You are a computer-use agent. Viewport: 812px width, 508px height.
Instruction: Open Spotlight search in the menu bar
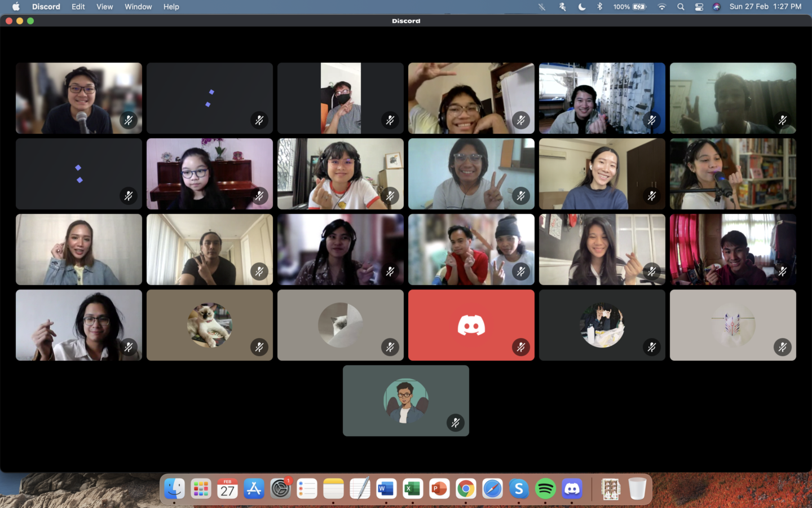point(681,7)
